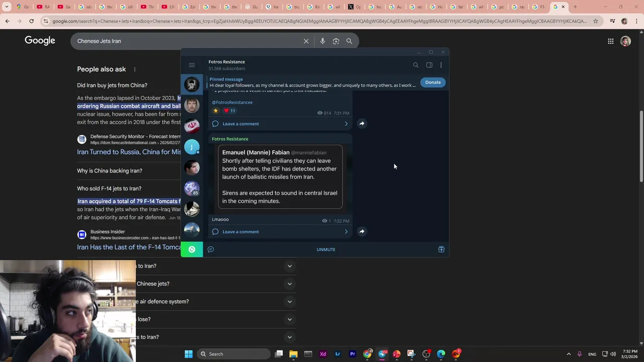Open chat folder with 85 unread badge
Screen dimensions: 644x362
pos(192,189)
